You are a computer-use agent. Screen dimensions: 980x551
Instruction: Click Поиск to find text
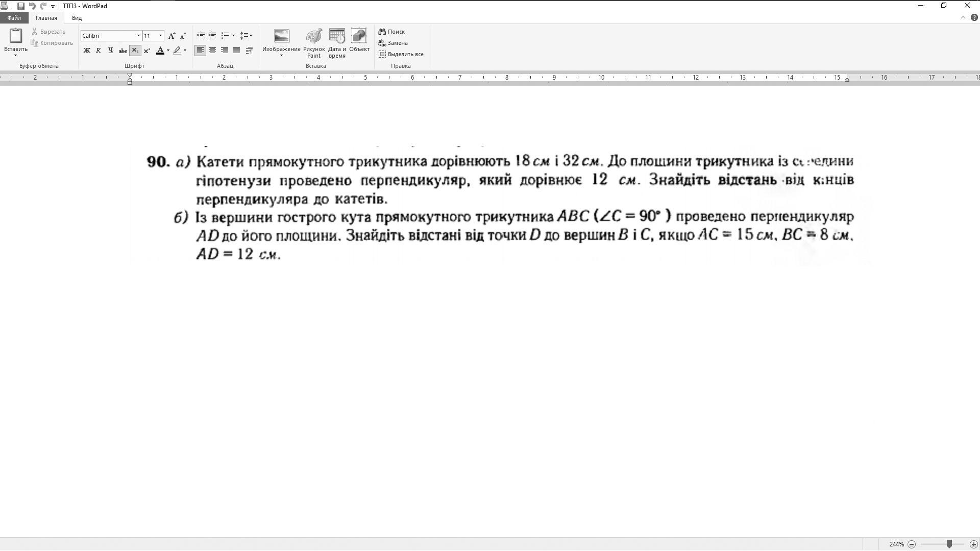391,32
